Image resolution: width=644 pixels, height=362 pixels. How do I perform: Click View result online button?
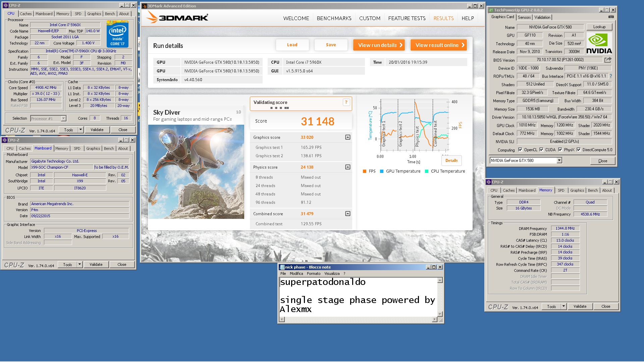pos(439,45)
